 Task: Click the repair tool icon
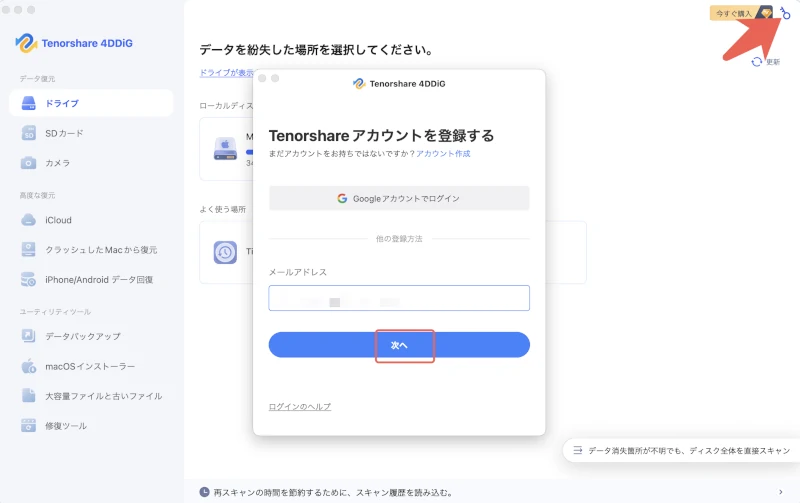pyautogui.click(x=29, y=425)
